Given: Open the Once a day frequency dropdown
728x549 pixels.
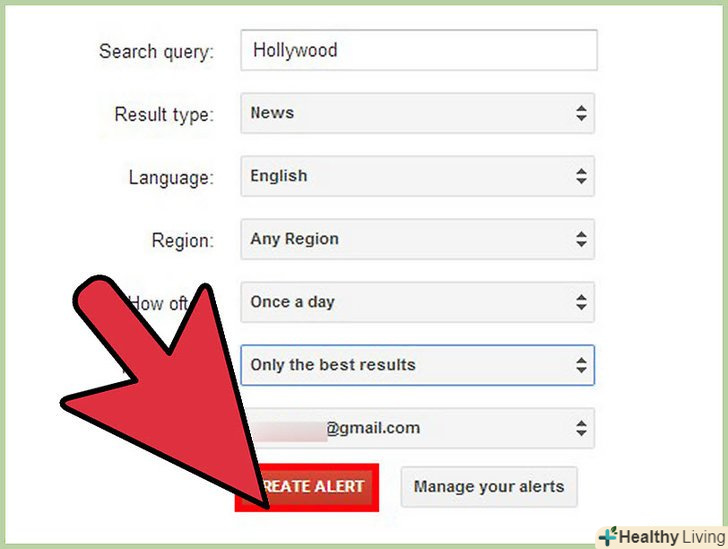Looking at the screenshot, I should (417, 302).
